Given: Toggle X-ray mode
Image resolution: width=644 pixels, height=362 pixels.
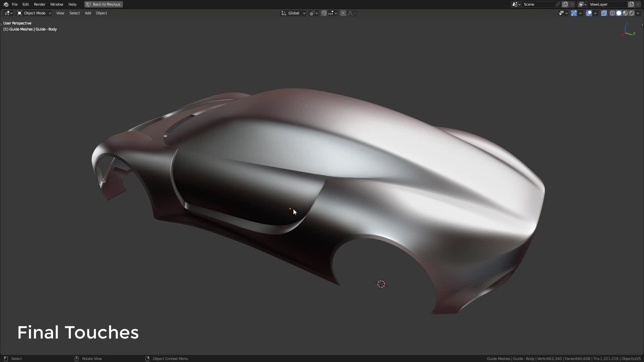Looking at the screenshot, I should click(604, 13).
